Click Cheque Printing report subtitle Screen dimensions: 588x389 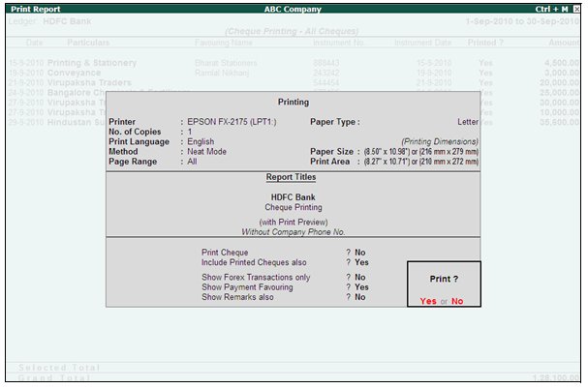(294, 207)
